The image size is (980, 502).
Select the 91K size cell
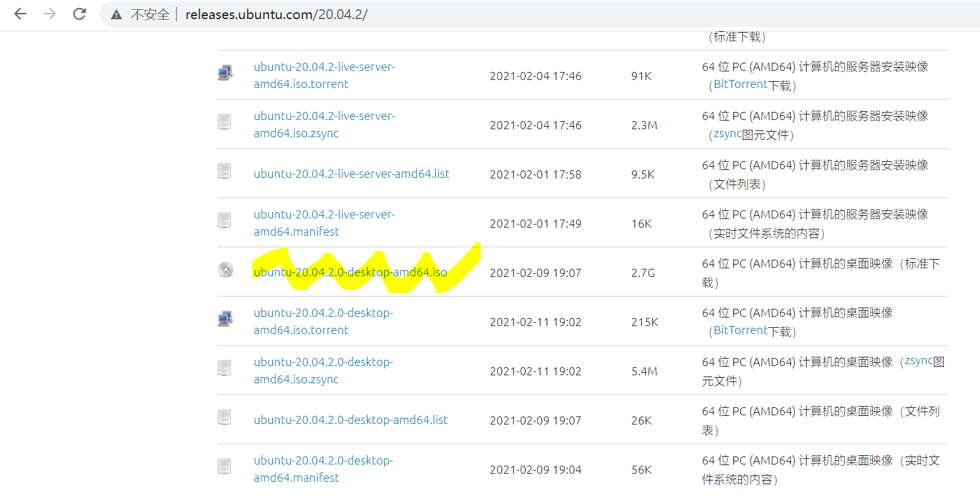(641, 76)
